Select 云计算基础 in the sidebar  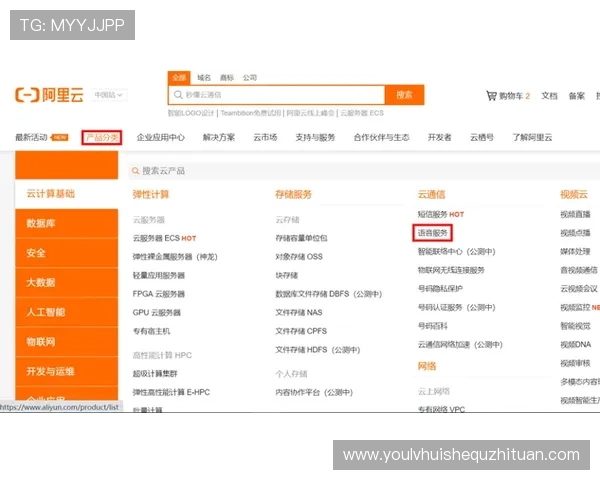click(x=67, y=194)
